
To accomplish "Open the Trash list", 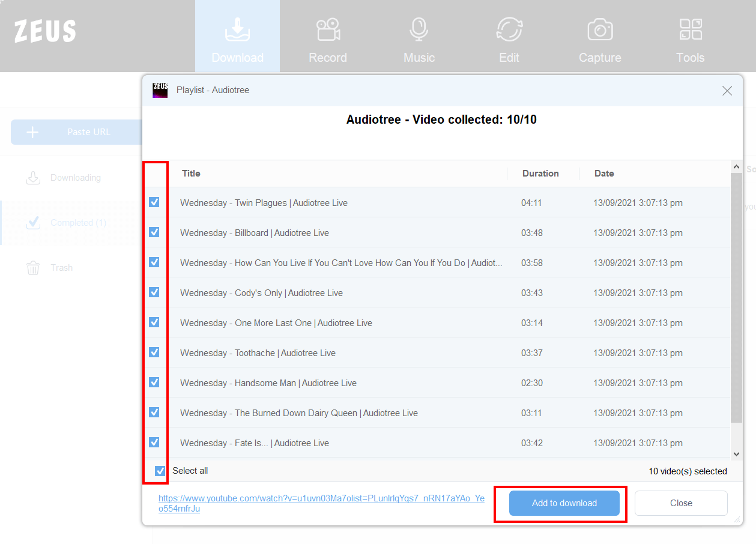I will (x=62, y=268).
